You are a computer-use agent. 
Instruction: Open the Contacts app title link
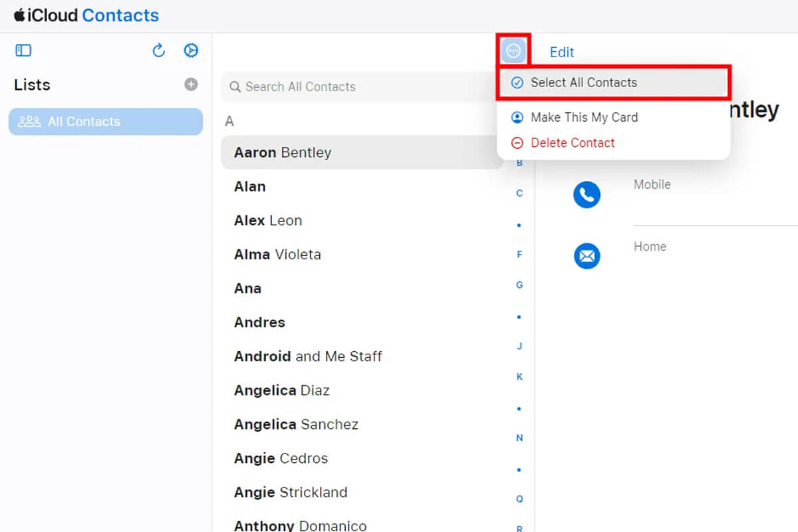(x=120, y=15)
